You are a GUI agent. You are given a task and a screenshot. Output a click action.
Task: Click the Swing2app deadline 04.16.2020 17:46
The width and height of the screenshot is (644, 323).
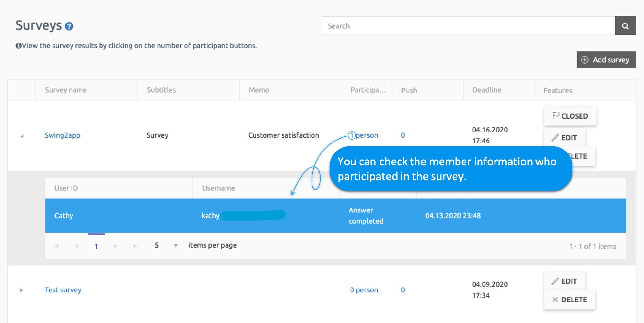(x=490, y=135)
